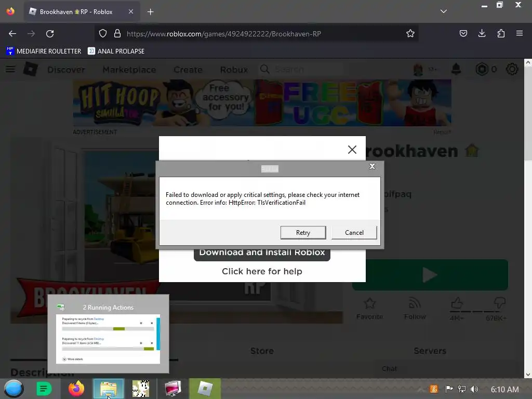Click the green Play button
This screenshot has width=532, height=399.
tap(430, 275)
